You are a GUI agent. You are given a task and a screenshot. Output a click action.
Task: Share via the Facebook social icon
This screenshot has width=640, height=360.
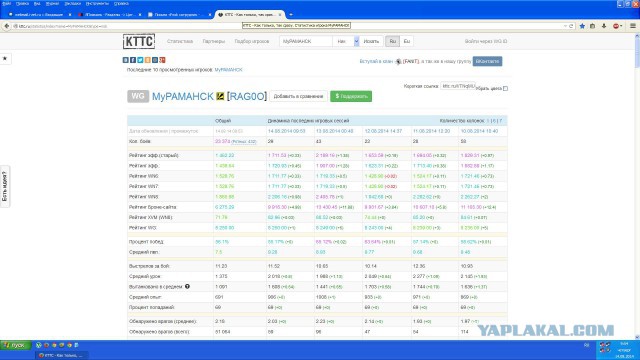click(133, 60)
